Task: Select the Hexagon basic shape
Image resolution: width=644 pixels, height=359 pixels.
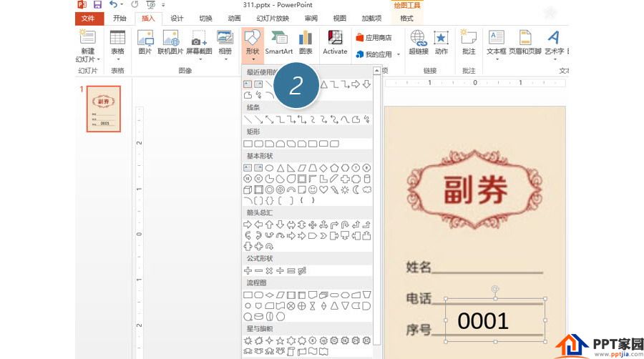Action: click(345, 168)
